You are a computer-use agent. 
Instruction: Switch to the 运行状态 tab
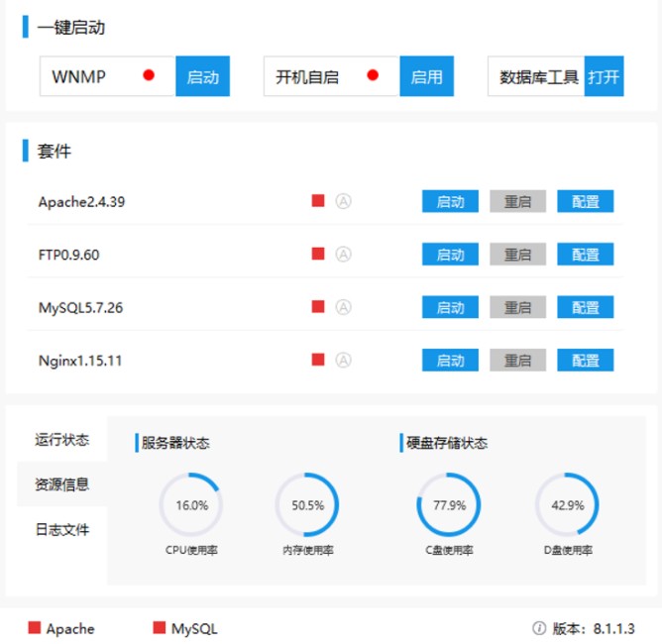tap(62, 439)
